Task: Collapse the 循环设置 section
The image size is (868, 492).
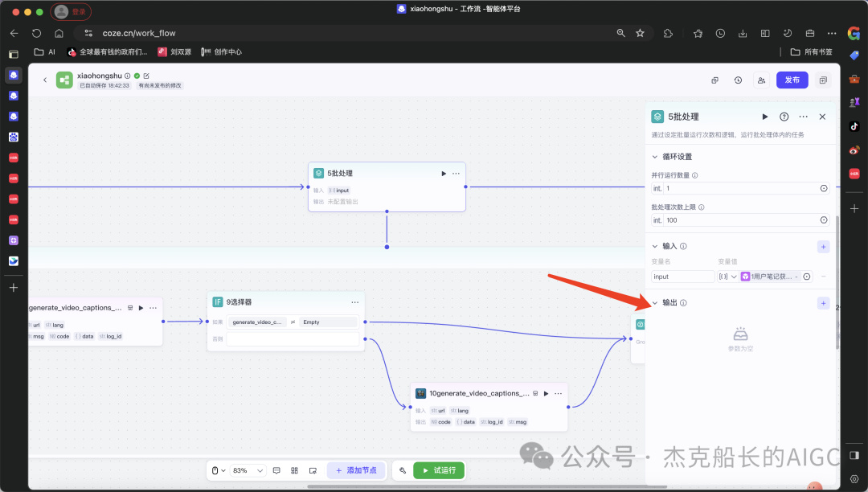Action: point(655,158)
